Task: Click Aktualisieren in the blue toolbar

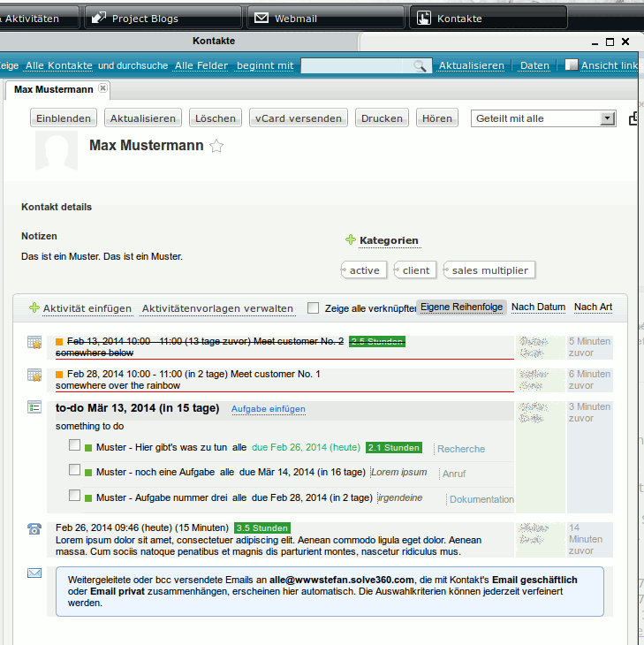Action: pyautogui.click(x=471, y=65)
